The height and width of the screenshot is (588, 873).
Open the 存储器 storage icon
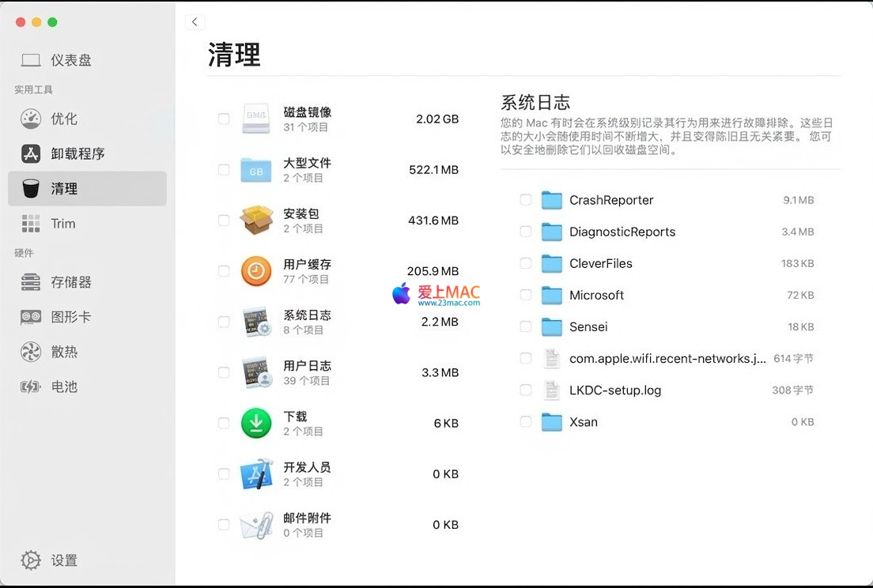(x=31, y=282)
